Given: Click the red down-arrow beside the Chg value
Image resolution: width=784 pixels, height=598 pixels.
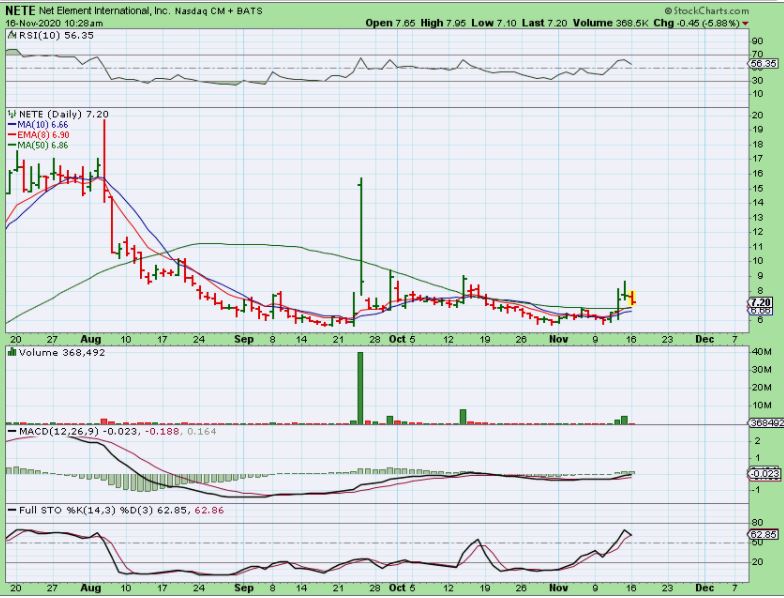Looking at the screenshot, I should (x=745, y=24).
